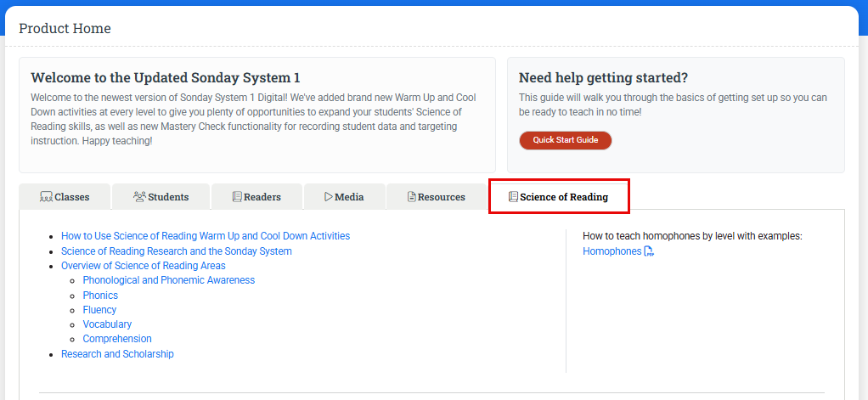
Task: Click the How to teach homophones by level text
Action: pos(692,236)
